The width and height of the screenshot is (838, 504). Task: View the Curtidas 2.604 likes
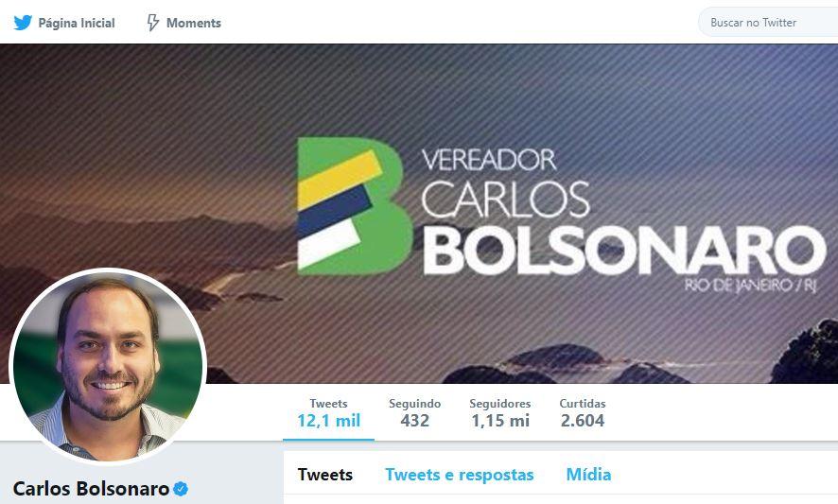583,413
